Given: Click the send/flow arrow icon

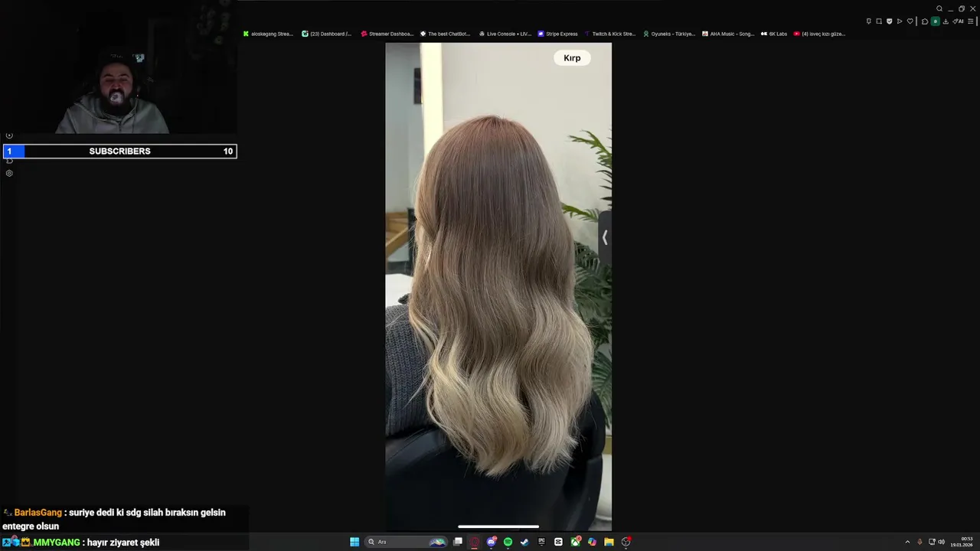Looking at the screenshot, I should 900,21.
